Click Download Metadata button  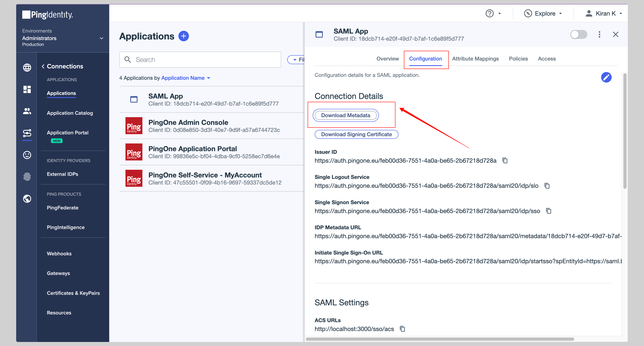click(345, 115)
